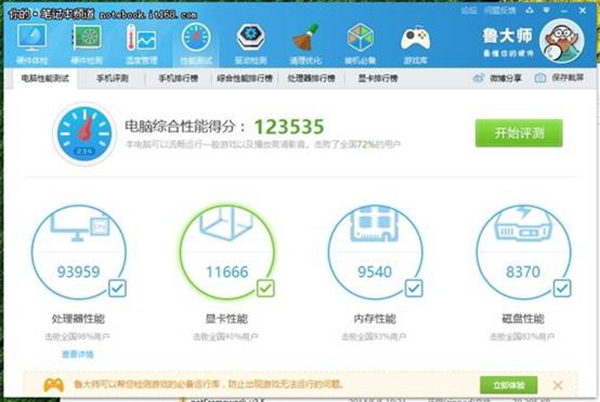Click the overall score 123535

click(289, 127)
